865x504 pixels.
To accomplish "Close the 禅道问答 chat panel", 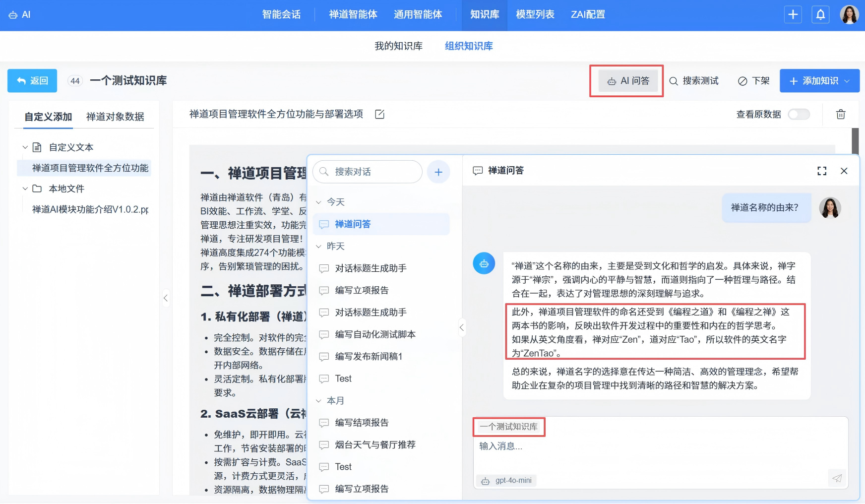I will click(x=844, y=171).
